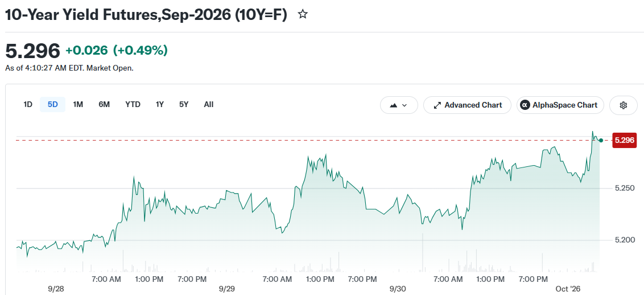Screen dimensions: 644x295
Task: Select the All time range
Action: click(209, 104)
